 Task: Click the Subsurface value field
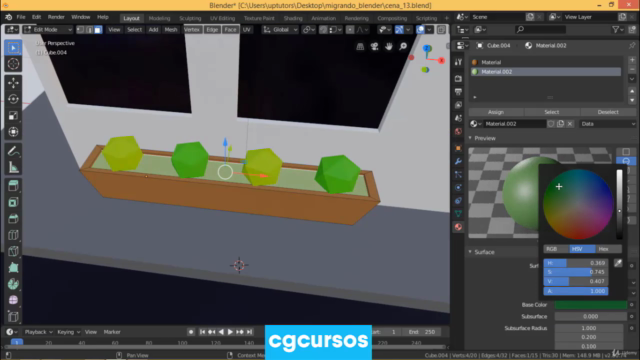point(591,317)
